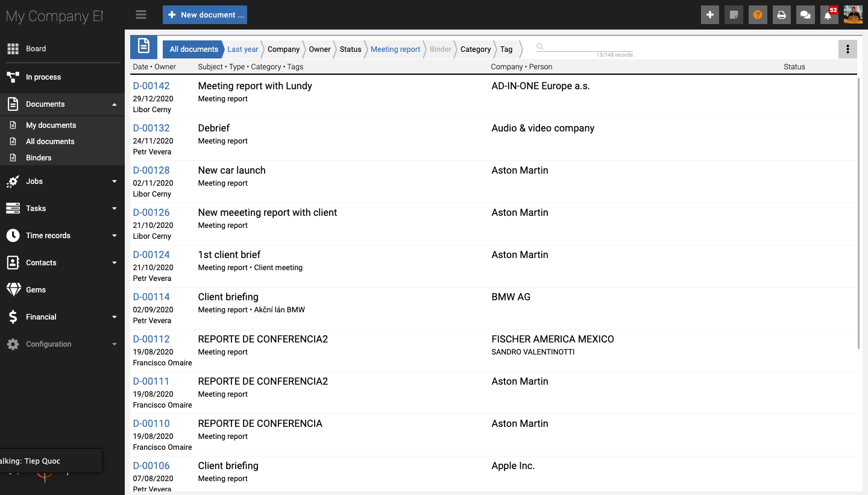Open document D-00110

click(x=151, y=424)
